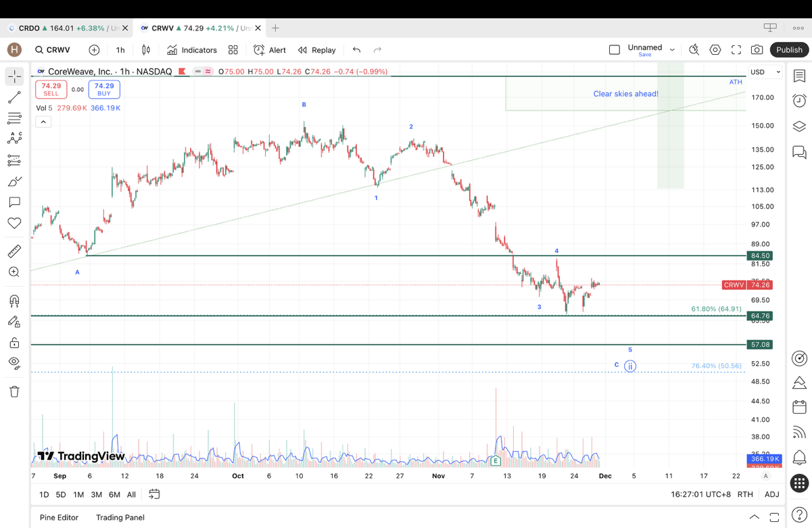Image resolution: width=812 pixels, height=528 pixels.
Task: Toggle hide all drawings eye icon
Action: click(x=14, y=363)
